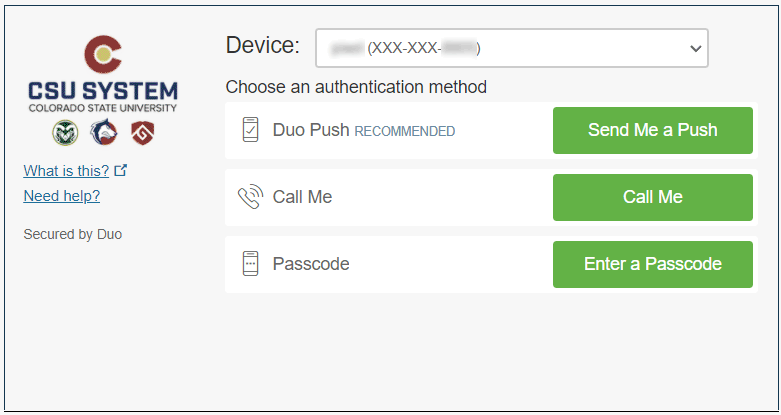Click the Passcode device icon
This screenshot has width=781, height=415.
(250, 264)
